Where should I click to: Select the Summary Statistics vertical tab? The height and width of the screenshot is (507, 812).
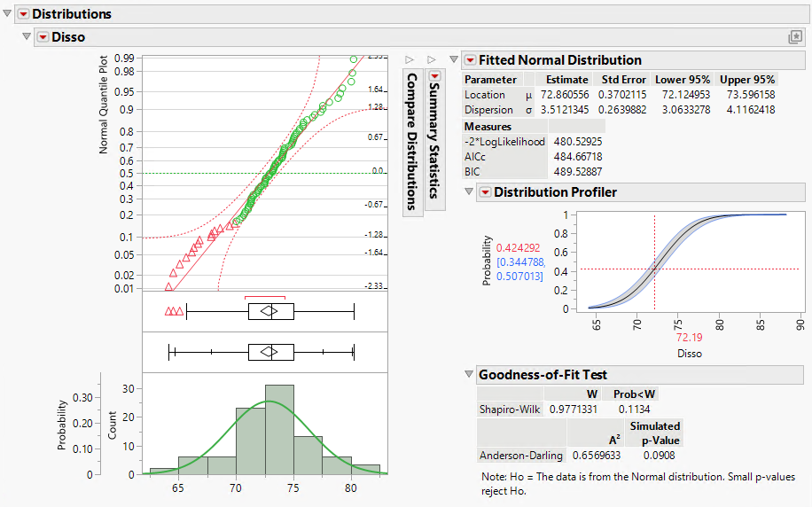pos(434,140)
